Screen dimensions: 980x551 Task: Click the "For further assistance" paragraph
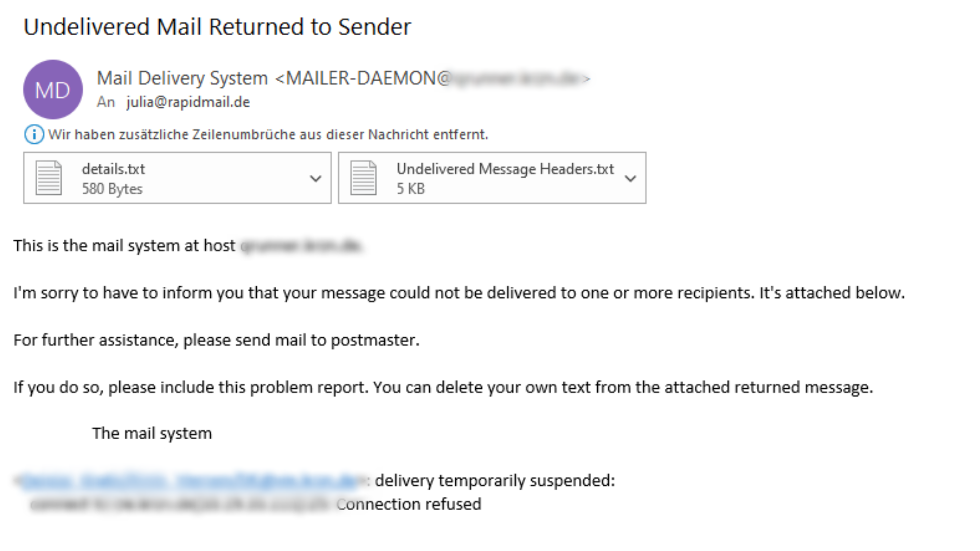pyautogui.click(x=216, y=340)
